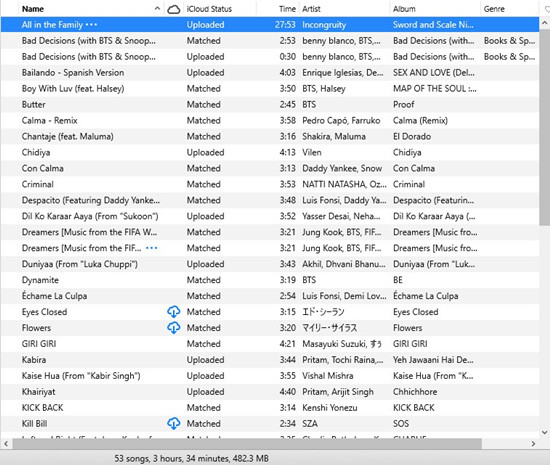This screenshot has height=465, width=550.
Task: Click artist Shakira, Maluma cell
Action: click(334, 136)
